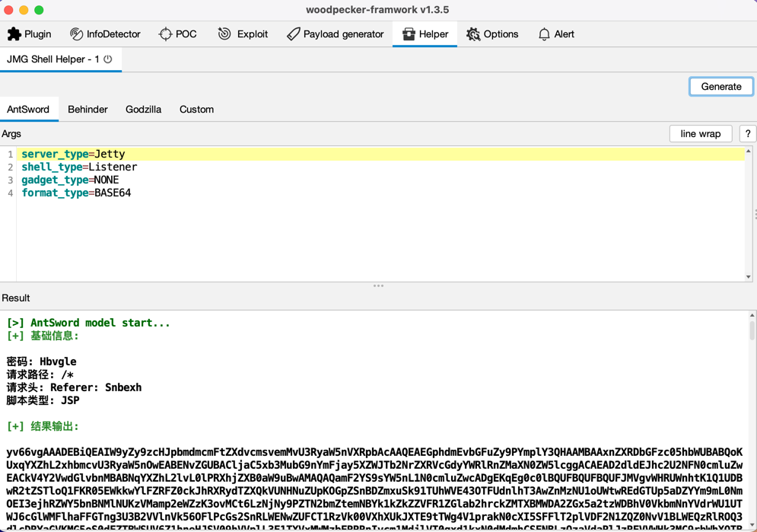
Task: Go to the Exploit tab
Action: tap(243, 33)
